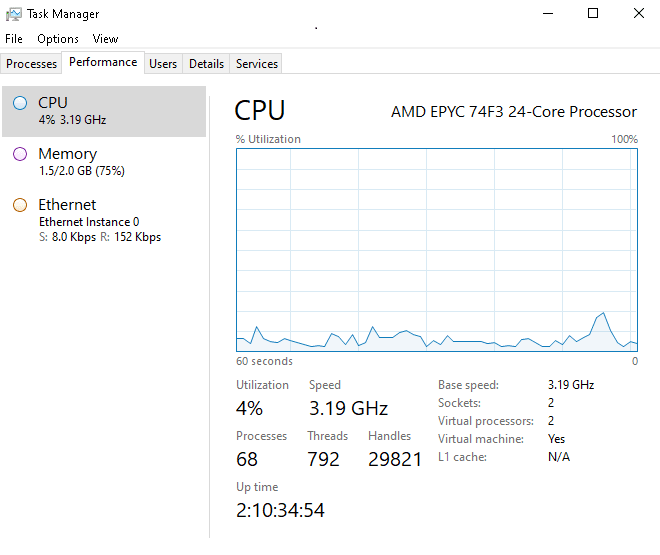Image resolution: width=660 pixels, height=555 pixels.
Task: Minimize the Task Manager window
Action: click(547, 14)
